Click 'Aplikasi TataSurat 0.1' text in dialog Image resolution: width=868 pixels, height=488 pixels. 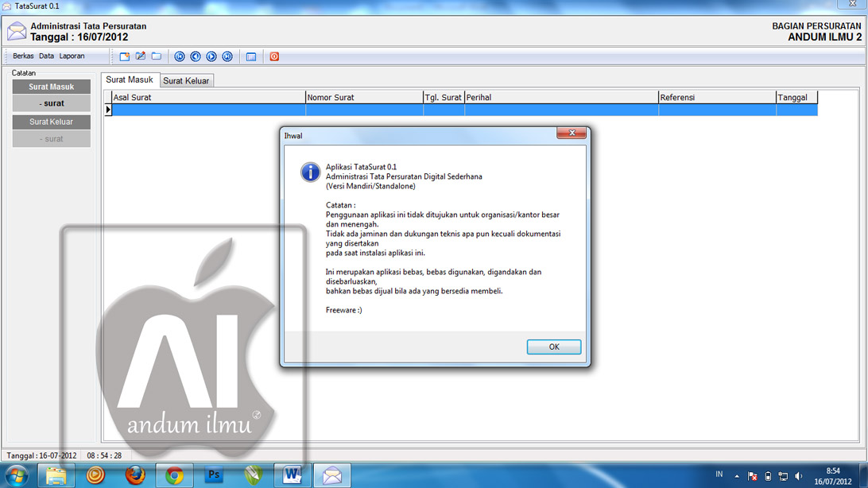point(361,167)
